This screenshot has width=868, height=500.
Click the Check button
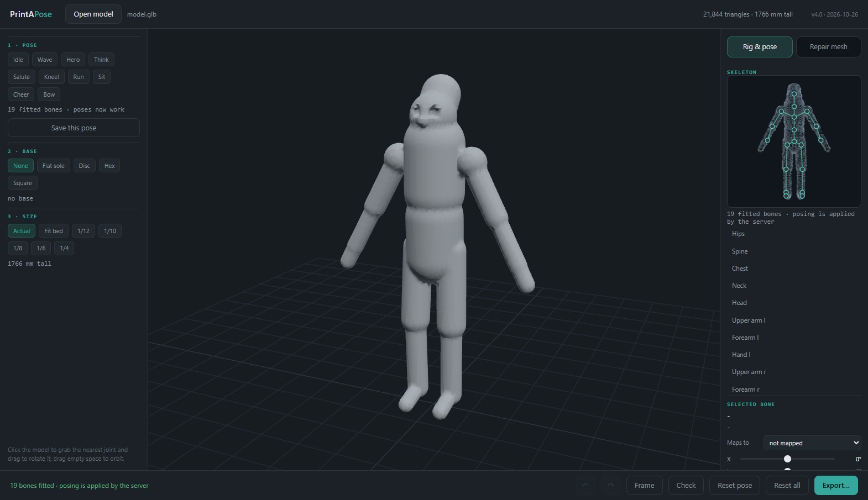click(686, 485)
